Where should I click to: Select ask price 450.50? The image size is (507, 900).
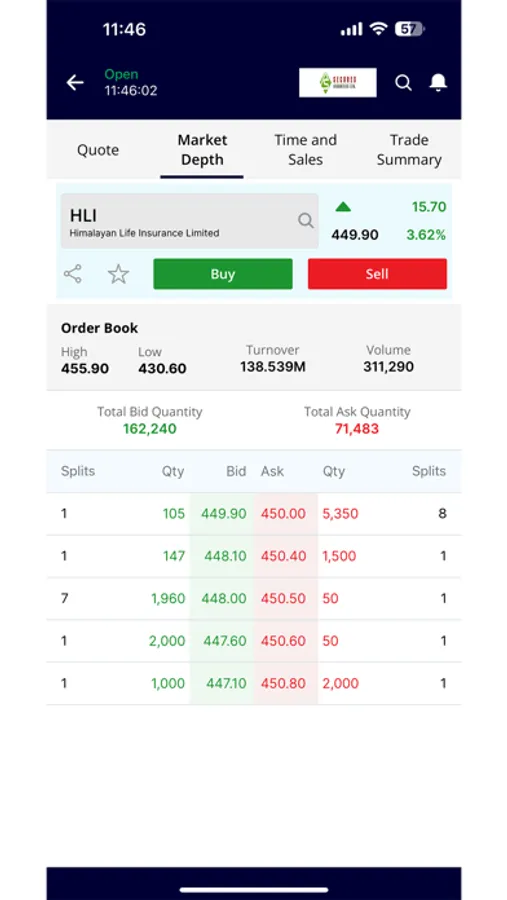coord(283,599)
